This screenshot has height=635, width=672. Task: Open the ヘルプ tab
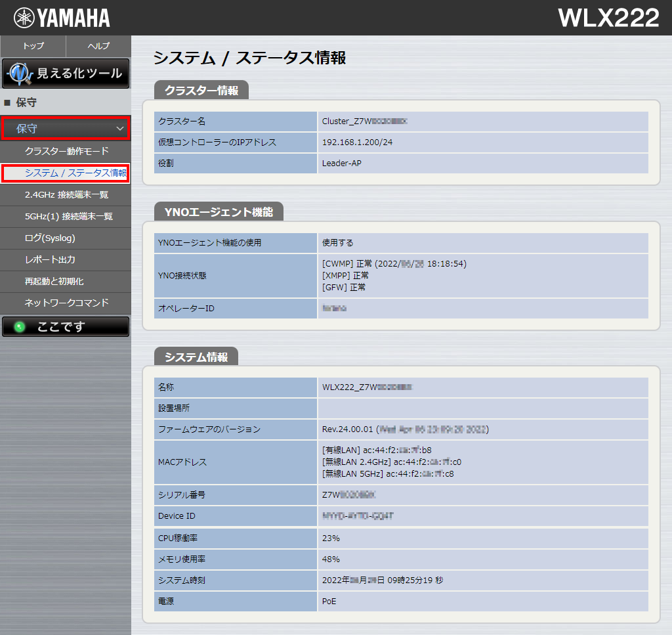coord(98,46)
